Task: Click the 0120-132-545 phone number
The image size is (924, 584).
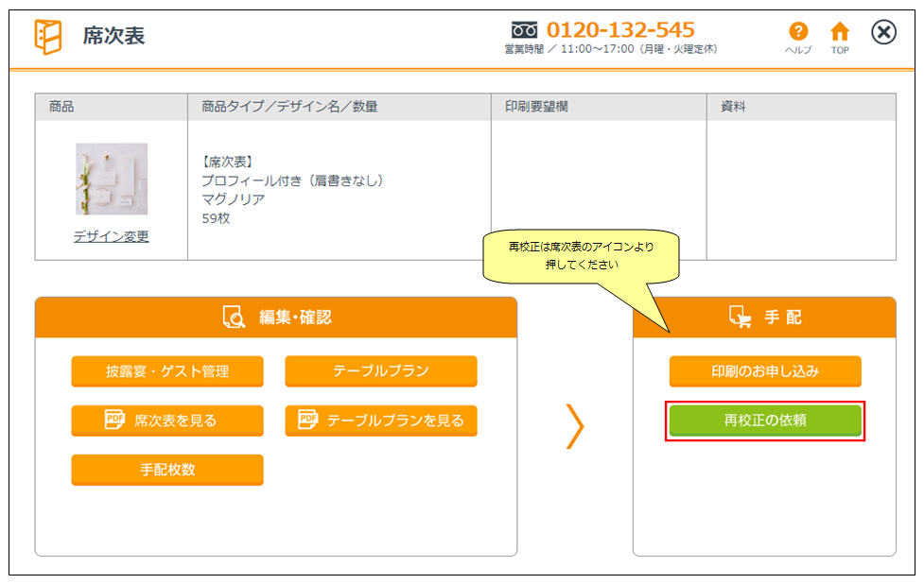Action: pyautogui.click(x=619, y=29)
